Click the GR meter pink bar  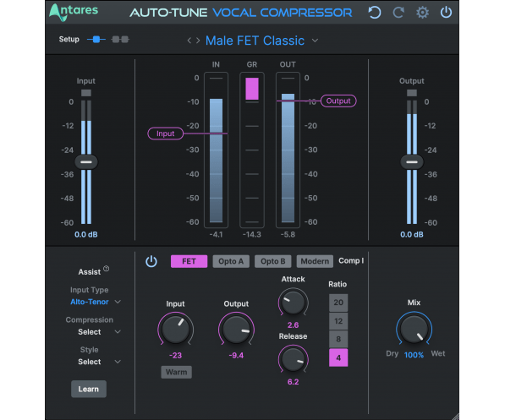(252, 89)
